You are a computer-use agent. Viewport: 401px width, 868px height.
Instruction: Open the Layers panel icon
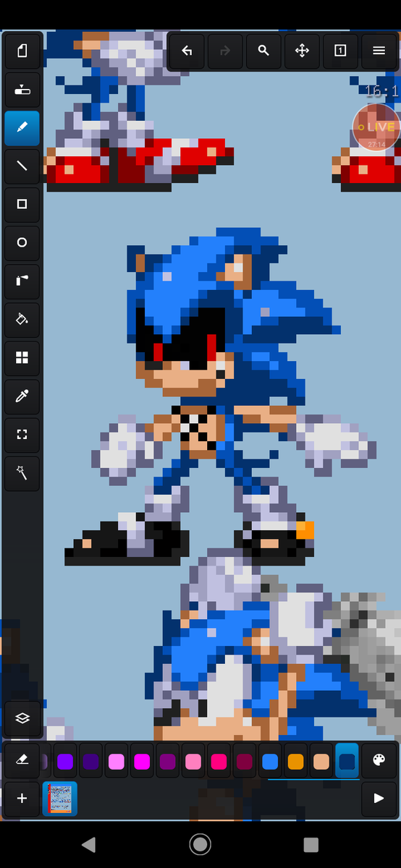22,718
